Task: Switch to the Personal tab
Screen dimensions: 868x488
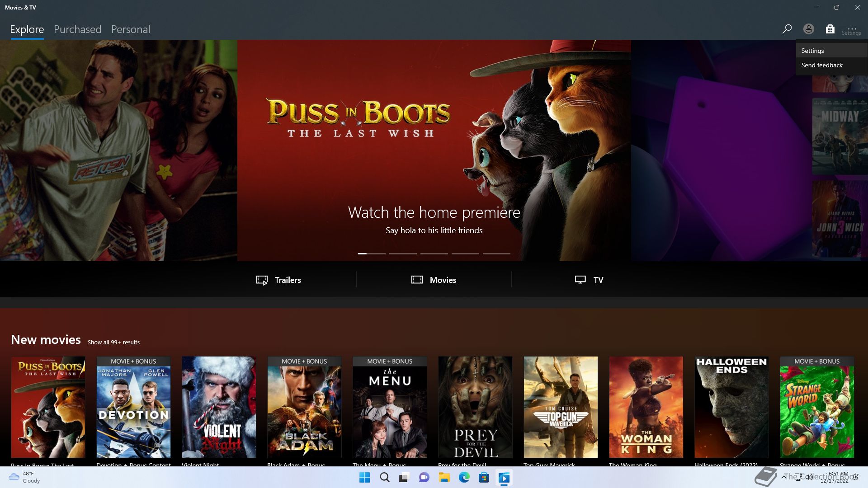Action: tap(131, 29)
